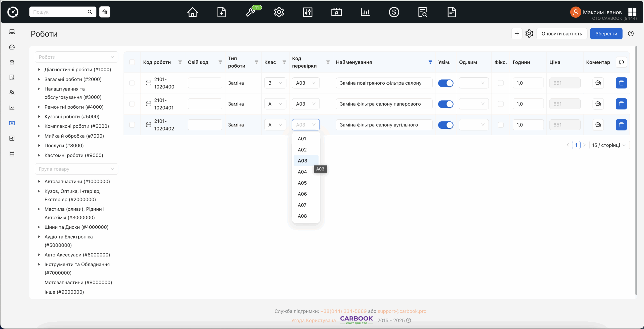Open the dollar sign finance icon

[x=394, y=12]
